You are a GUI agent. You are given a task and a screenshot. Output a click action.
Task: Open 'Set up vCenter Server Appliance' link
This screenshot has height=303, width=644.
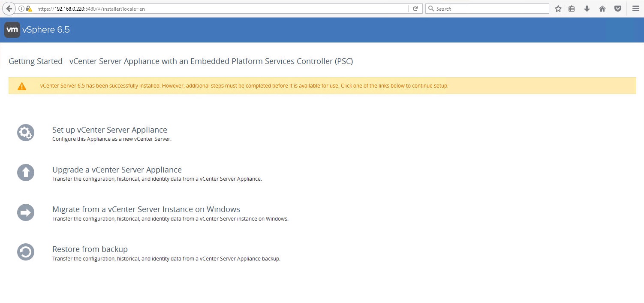(109, 130)
